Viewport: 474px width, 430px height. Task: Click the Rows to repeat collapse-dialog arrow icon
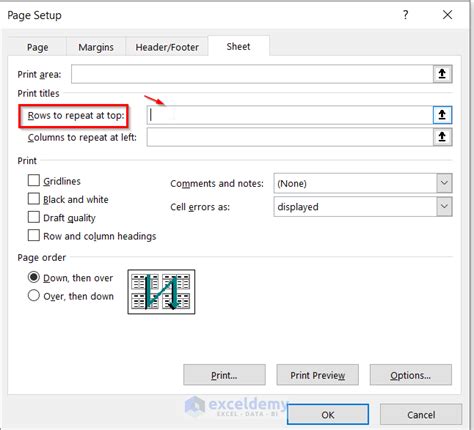tap(442, 115)
